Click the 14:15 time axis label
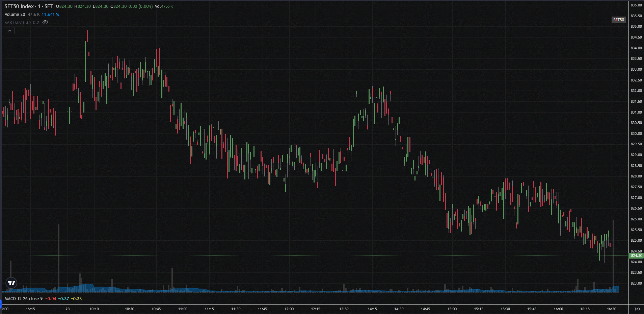The height and width of the screenshot is (314, 644). pyautogui.click(x=372, y=309)
